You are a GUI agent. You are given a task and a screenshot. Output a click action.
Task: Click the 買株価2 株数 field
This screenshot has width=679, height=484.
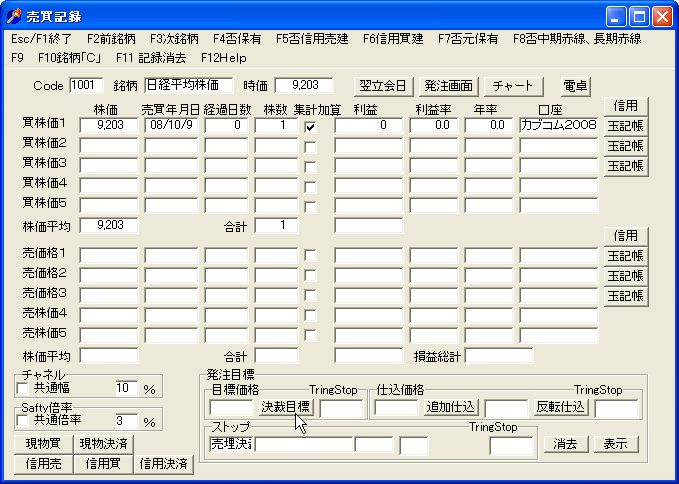click(276, 145)
